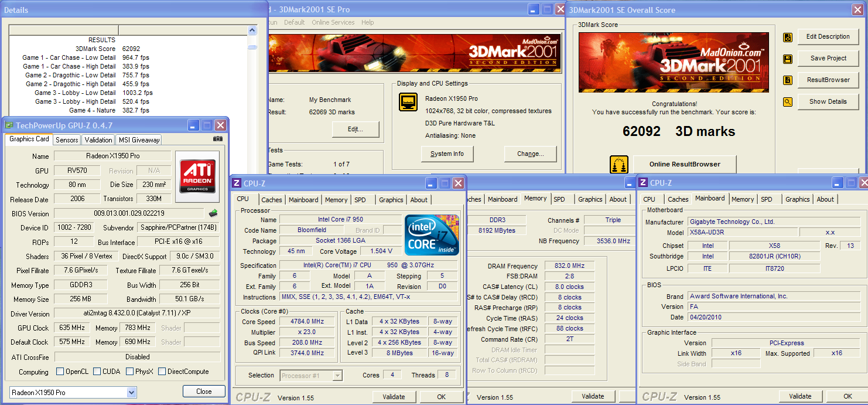Click the GPU-Z screenshot camera icon
Image resolution: width=868 pixels, height=405 pixels.
(218, 139)
